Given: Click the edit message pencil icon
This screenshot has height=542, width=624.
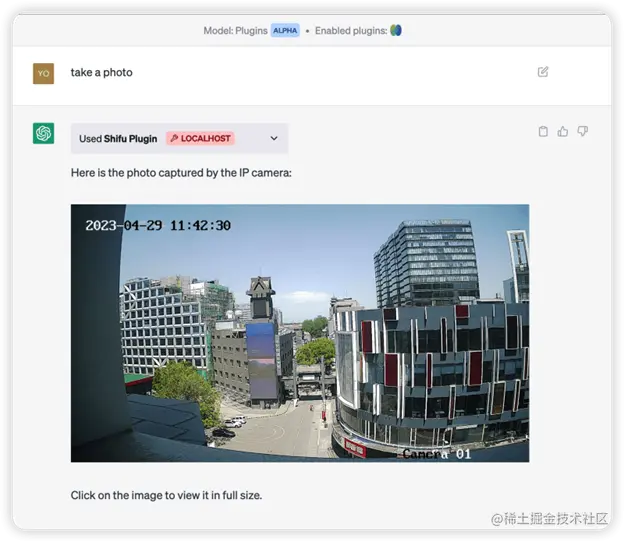Looking at the screenshot, I should (x=543, y=72).
